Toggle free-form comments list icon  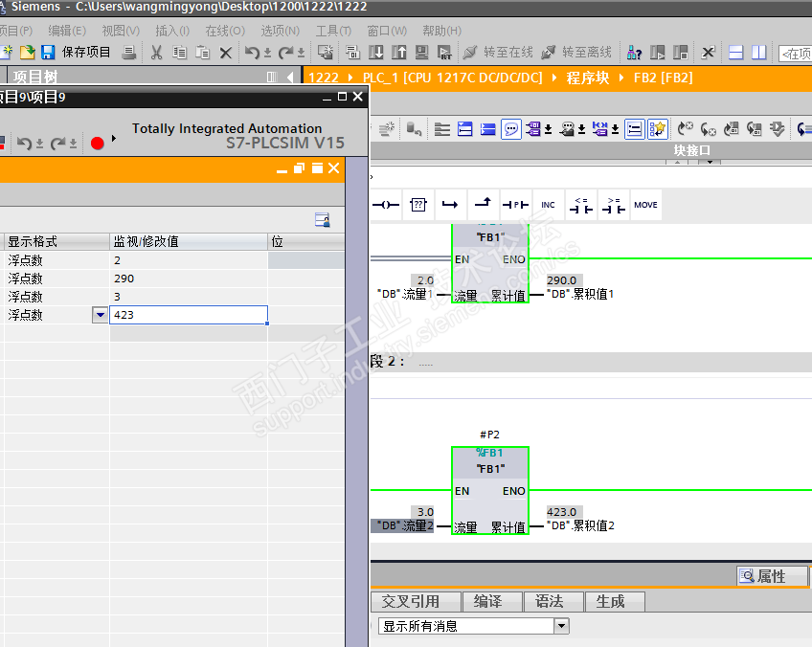tap(634, 129)
